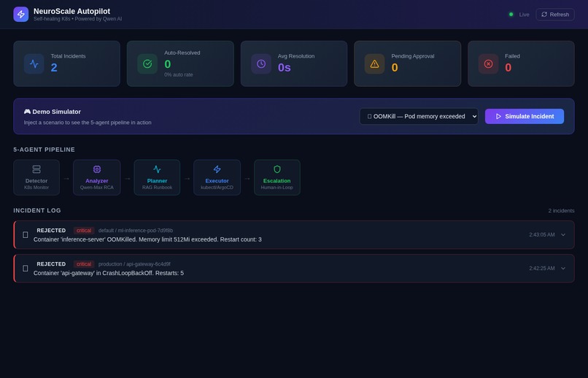Click the Total Incidents value 2
The image size is (588, 378).
(x=54, y=67)
